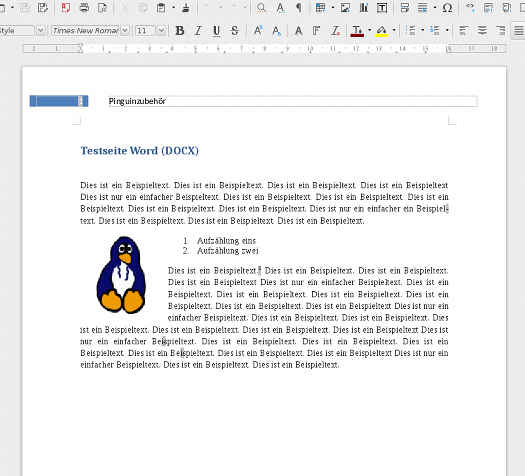Expand the font color palette arrow
Viewport: 525px width, 476px height.
[369, 30]
